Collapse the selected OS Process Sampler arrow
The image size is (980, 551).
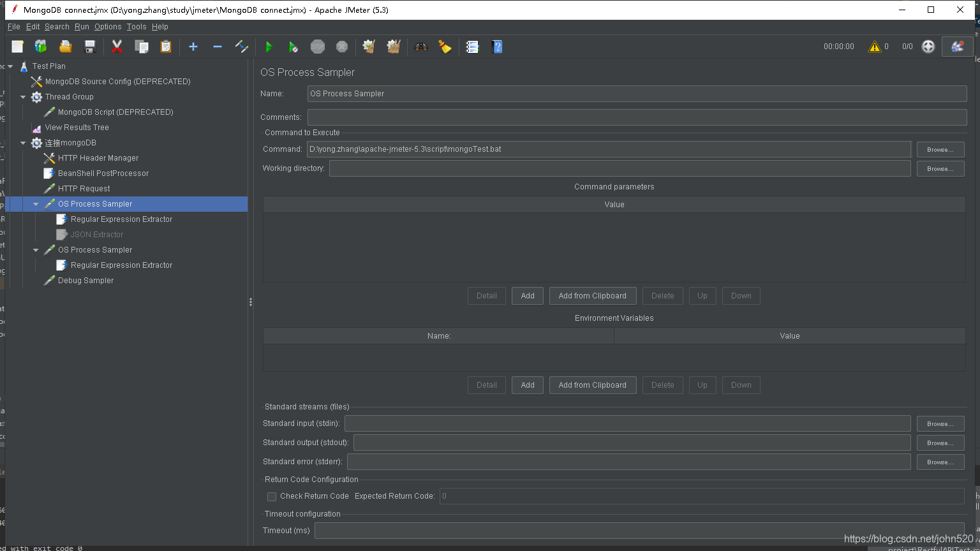pos(36,204)
